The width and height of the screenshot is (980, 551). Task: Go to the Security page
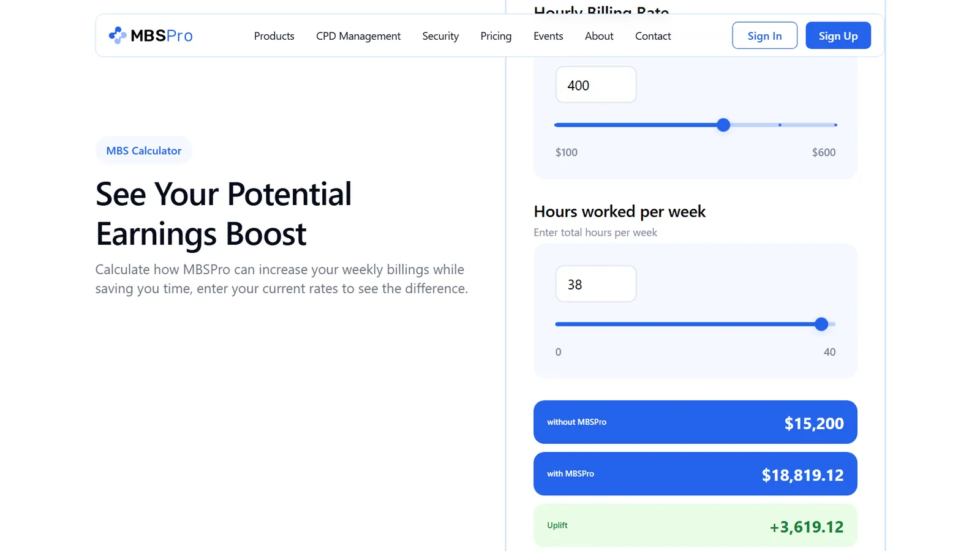click(440, 36)
